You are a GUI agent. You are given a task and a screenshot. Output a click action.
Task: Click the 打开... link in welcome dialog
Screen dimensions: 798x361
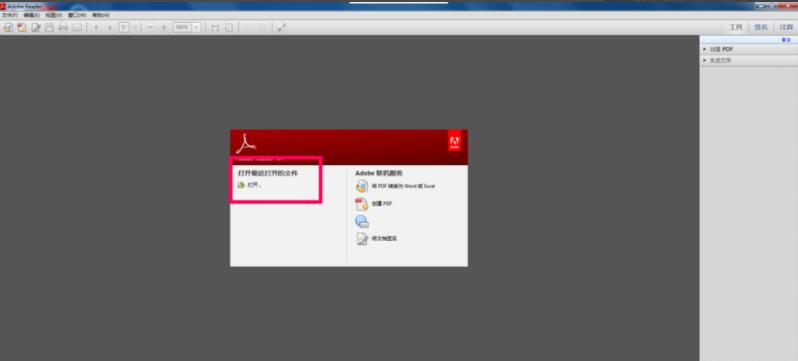254,185
